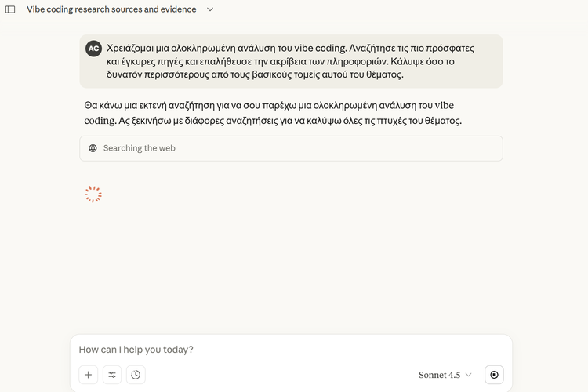588x392 pixels.
Task: Stop the response with the stop button
Action: pos(494,375)
